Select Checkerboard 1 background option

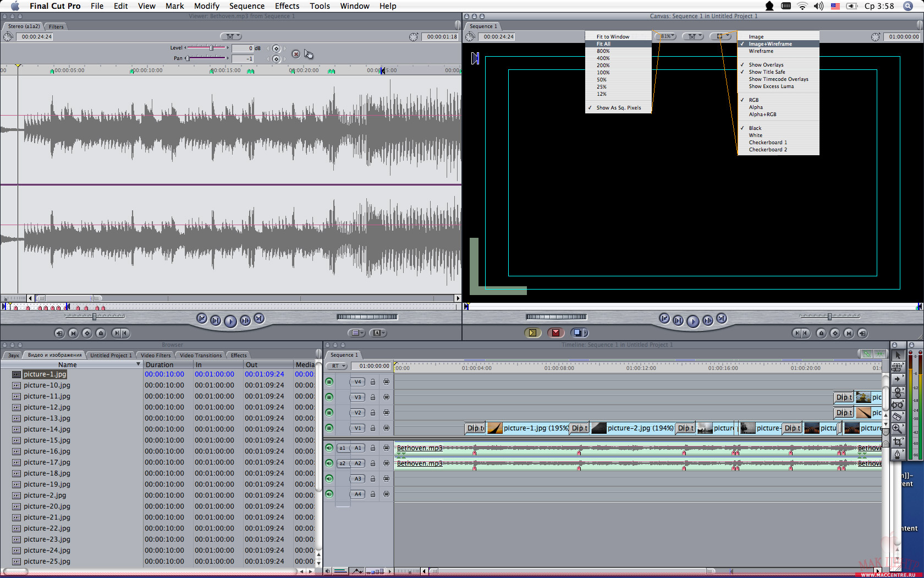point(768,143)
